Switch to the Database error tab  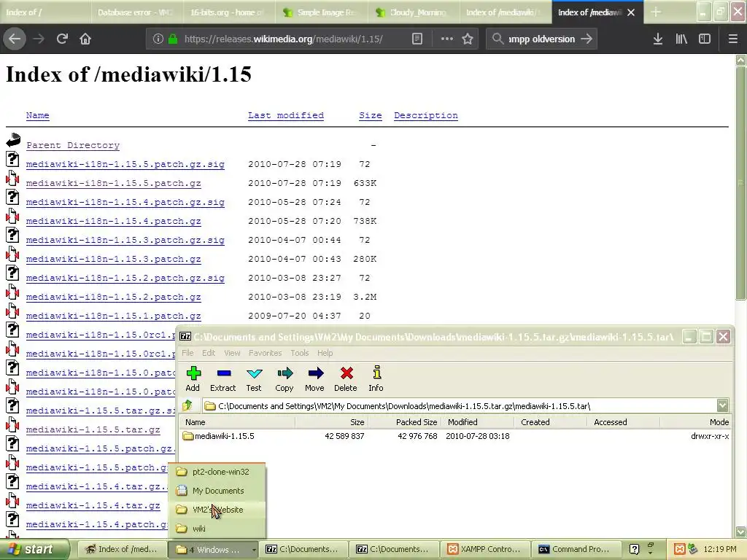coord(137,12)
